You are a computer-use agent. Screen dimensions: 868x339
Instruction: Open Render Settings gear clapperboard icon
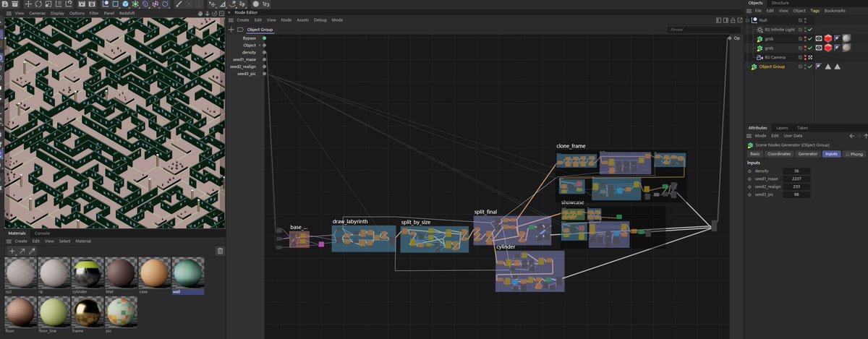tap(92, 4)
